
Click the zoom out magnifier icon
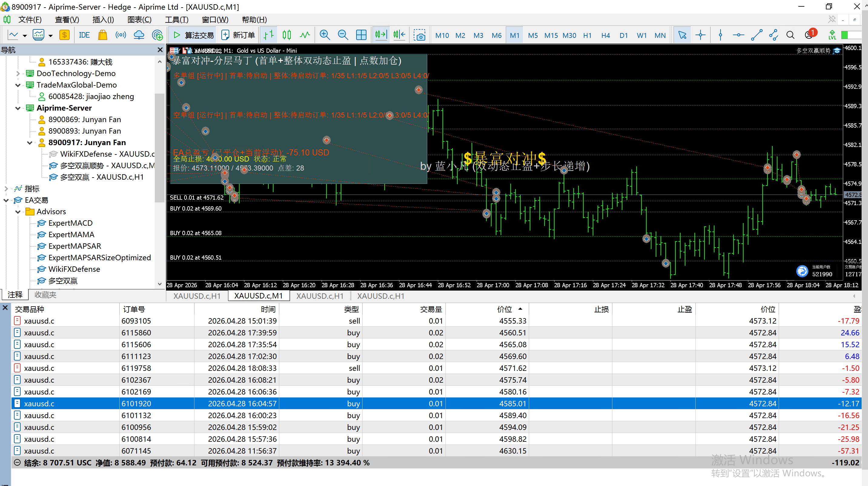click(343, 35)
